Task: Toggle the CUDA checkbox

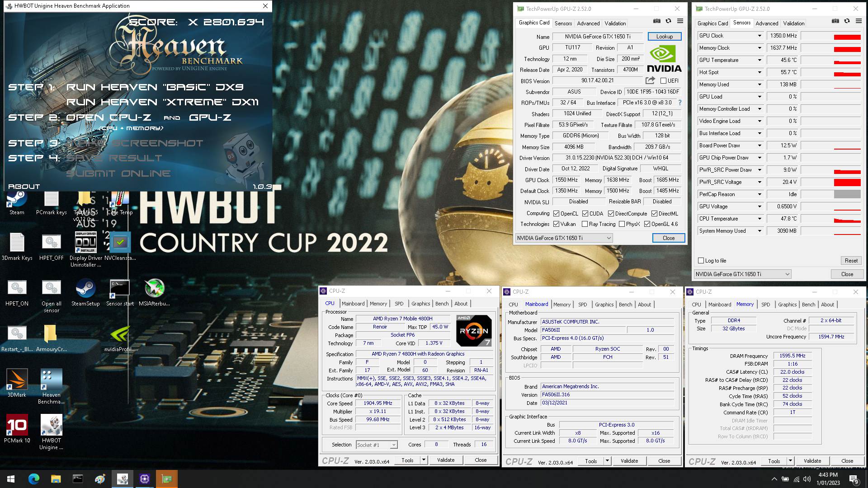Action: [585, 214]
